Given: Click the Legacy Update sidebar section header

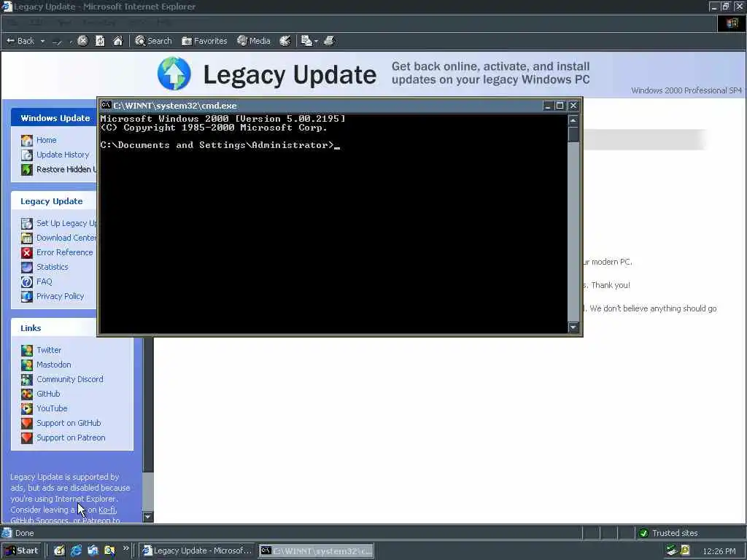Looking at the screenshot, I should click(54, 201).
